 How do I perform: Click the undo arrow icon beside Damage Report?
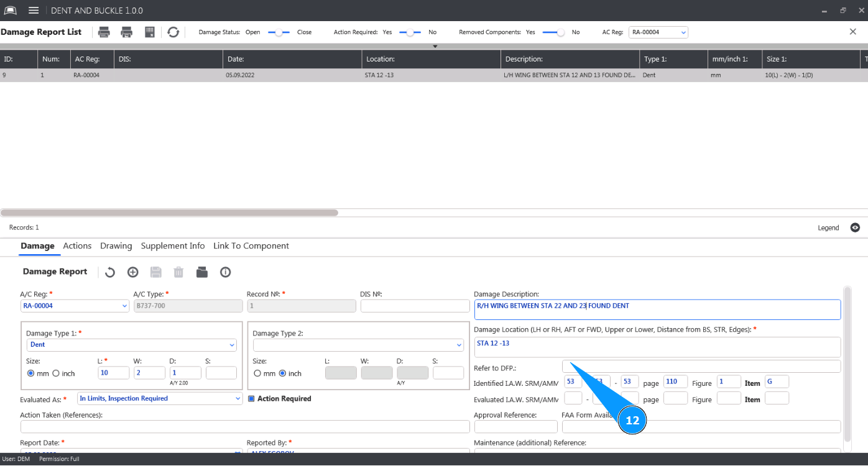pyautogui.click(x=110, y=272)
